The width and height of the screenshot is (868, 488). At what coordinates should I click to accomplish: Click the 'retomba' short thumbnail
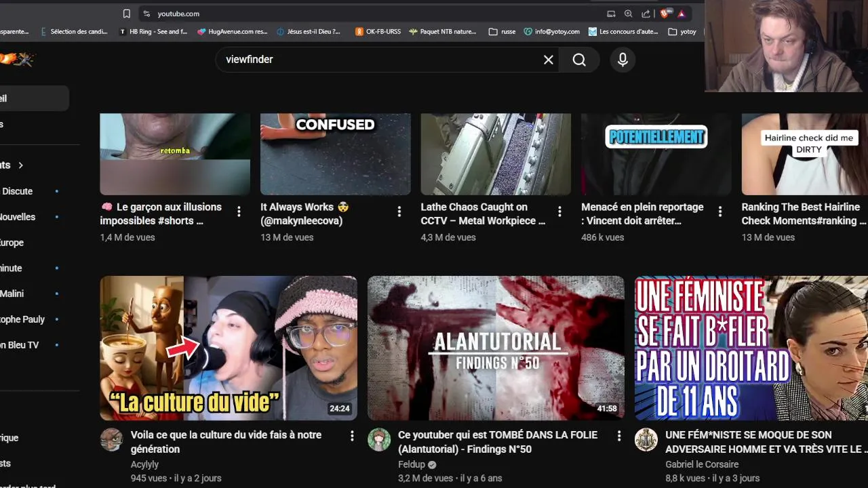[x=175, y=154]
